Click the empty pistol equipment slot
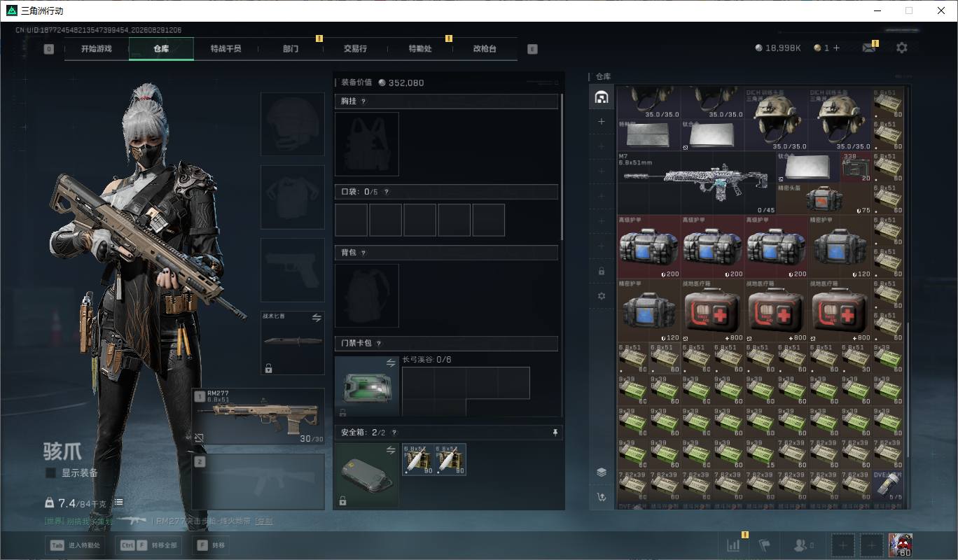Image resolution: width=958 pixels, height=560 pixels. pos(293,269)
